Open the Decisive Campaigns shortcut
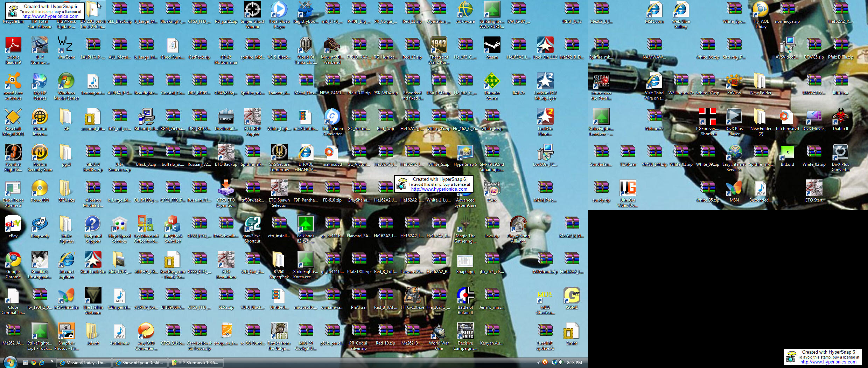868x368 pixels. 465,337
